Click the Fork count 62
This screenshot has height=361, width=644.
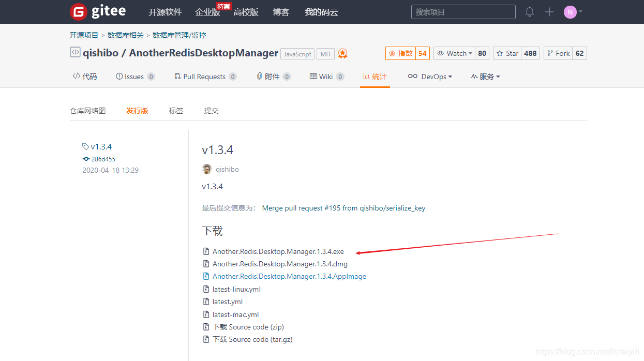click(x=579, y=53)
